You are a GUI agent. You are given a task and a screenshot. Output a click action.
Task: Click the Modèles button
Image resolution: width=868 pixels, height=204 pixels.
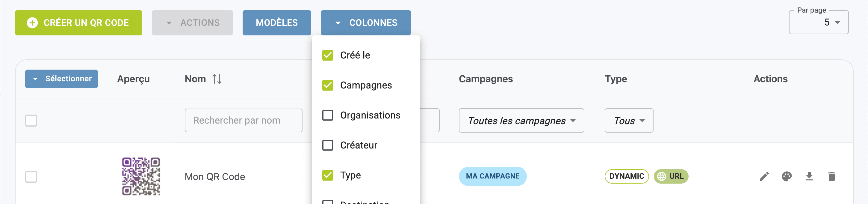276,23
